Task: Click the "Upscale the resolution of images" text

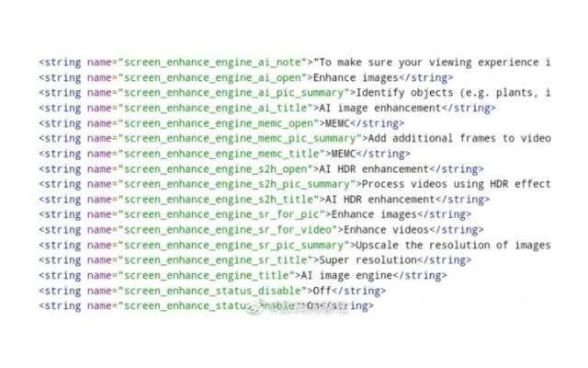Action: coord(453,246)
